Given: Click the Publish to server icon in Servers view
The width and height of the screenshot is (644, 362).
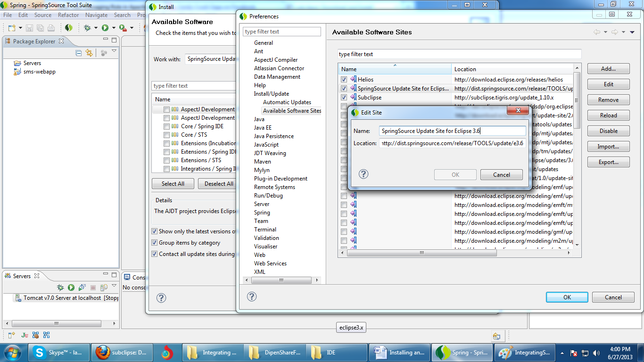Looking at the screenshot, I should 104,288.
